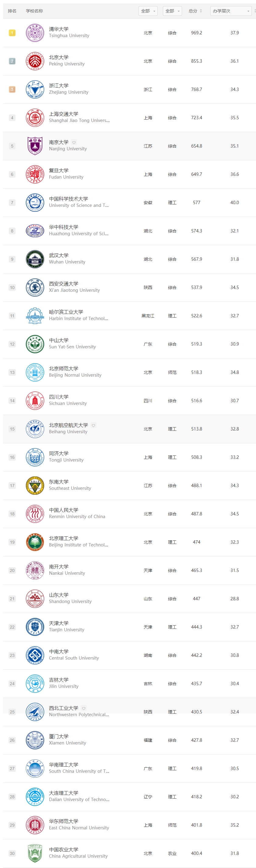Image resolution: width=256 pixels, height=868 pixels.
Task: Open the first 全部 province filter dropdown
Action: click(148, 11)
